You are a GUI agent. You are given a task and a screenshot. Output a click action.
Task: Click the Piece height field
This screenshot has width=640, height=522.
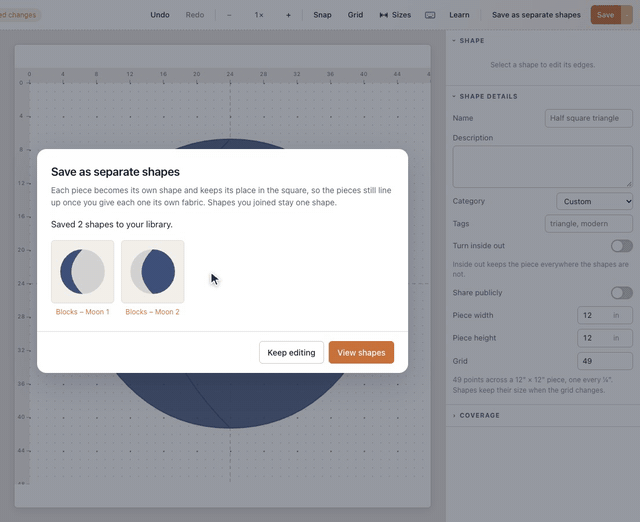[605, 338]
